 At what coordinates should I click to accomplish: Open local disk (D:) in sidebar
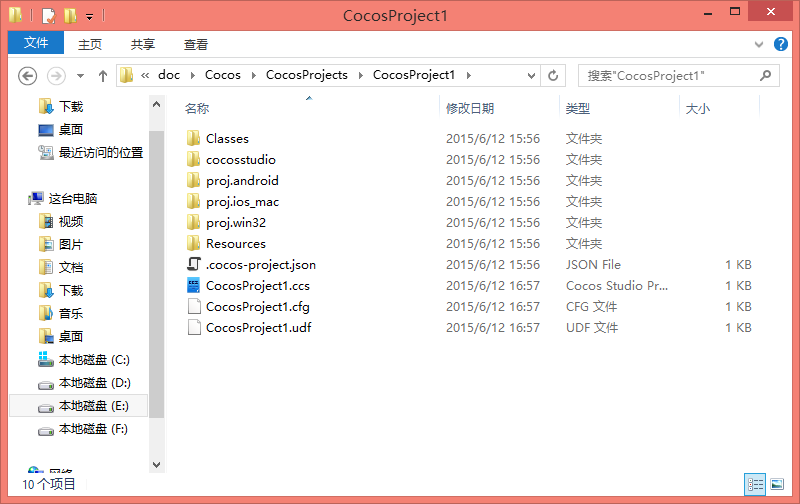pyautogui.click(x=84, y=383)
